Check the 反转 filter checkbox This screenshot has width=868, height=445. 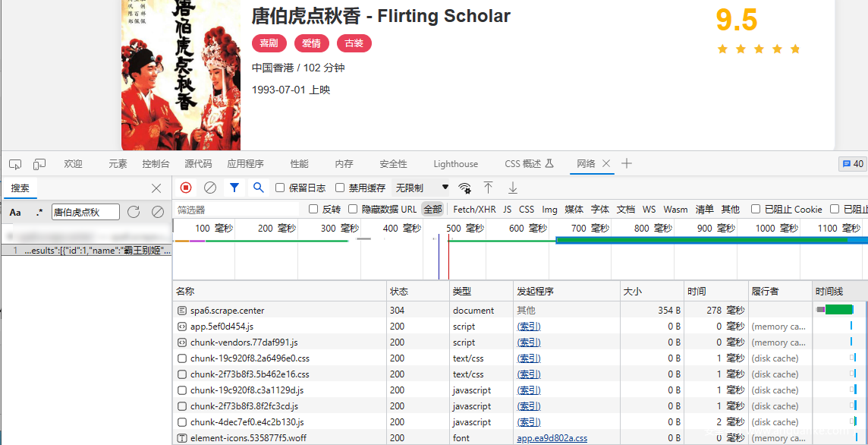(313, 209)
